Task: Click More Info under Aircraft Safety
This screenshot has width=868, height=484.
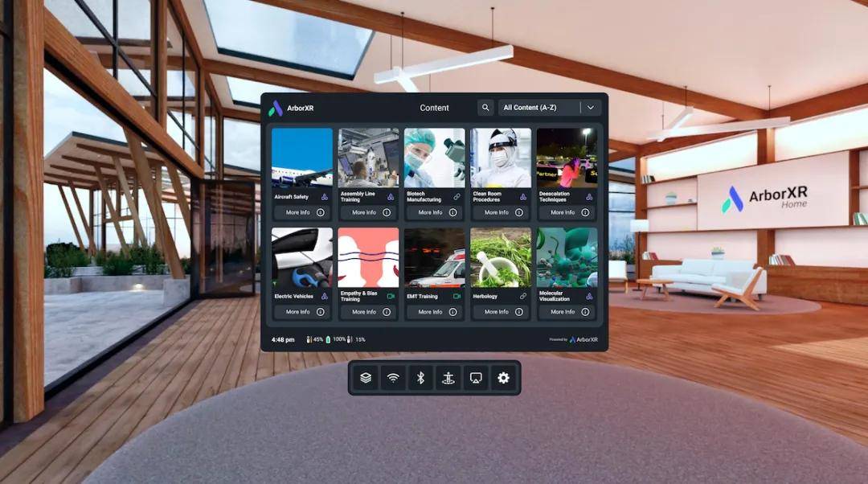Action: [302, 213]
